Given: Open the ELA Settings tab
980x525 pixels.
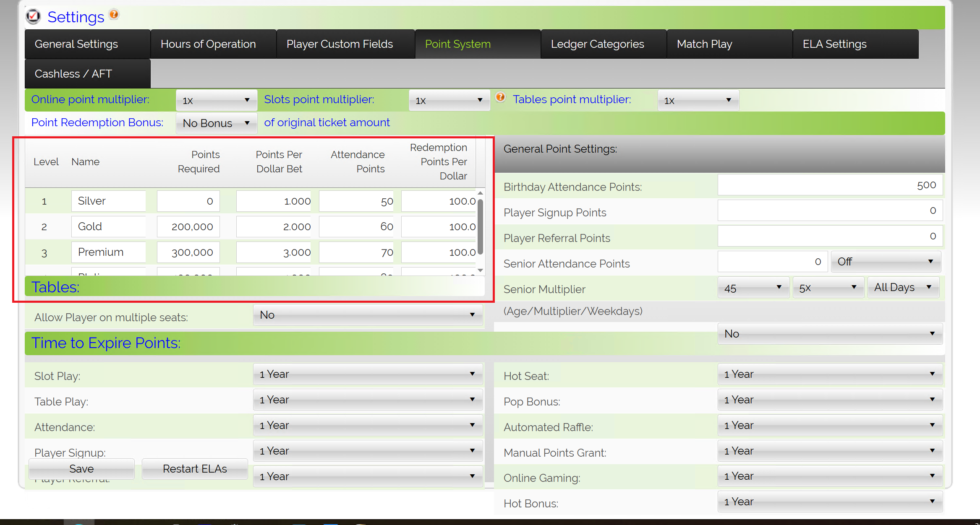Looking at the screenshot, I should 856,44.
